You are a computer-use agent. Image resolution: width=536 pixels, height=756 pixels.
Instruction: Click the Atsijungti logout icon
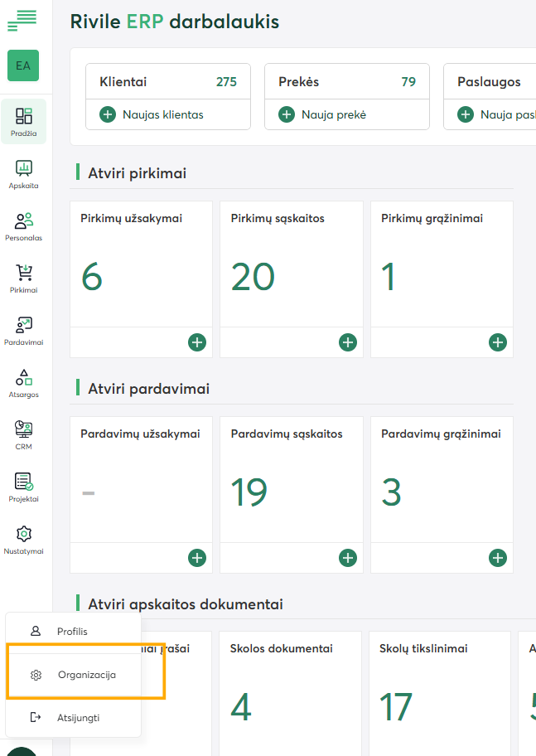click(x=36, y=717)
